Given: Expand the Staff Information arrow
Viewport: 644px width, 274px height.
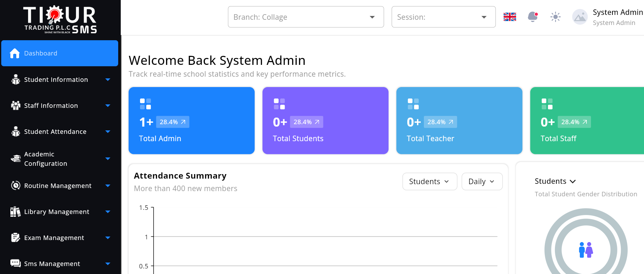Looking at the screenshot, I should pos(108,105).
